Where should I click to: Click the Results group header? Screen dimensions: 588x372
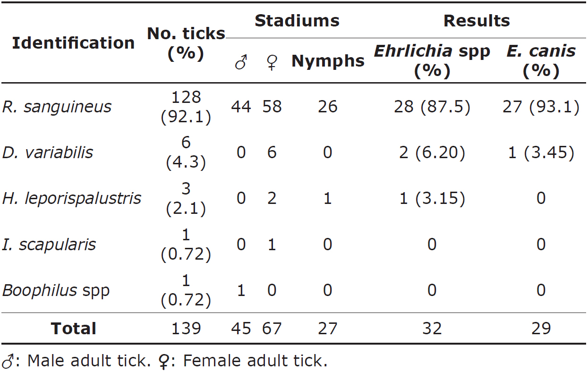click(477, 21)
